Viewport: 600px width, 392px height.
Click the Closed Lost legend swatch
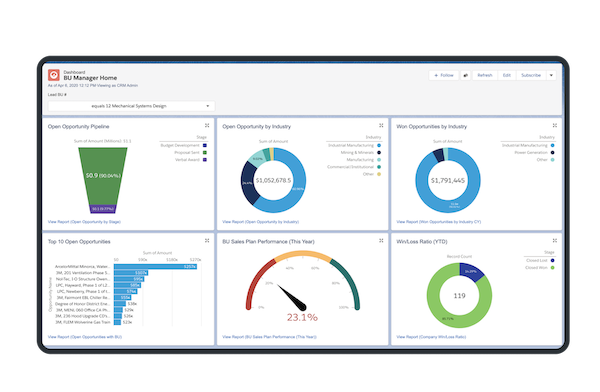(553, 260)
